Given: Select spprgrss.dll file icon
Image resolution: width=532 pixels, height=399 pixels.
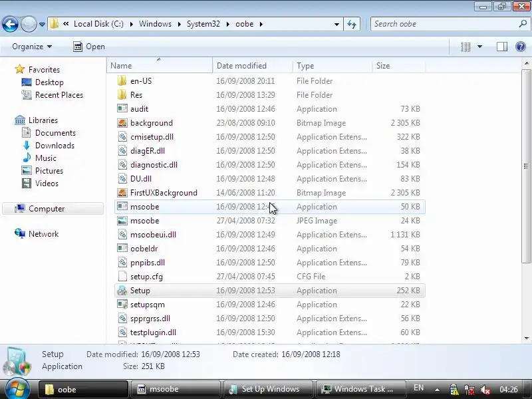Looking at the screenshot, I should pos(122,319).
